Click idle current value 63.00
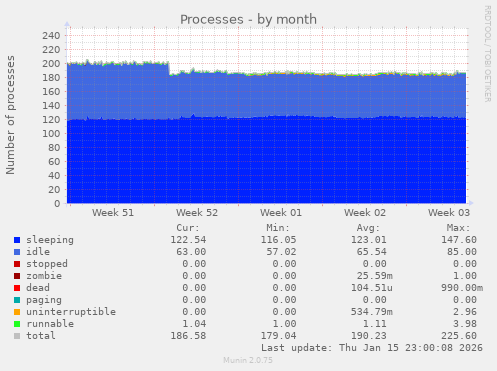The image size is (497, 371). (x=191, y=252)
